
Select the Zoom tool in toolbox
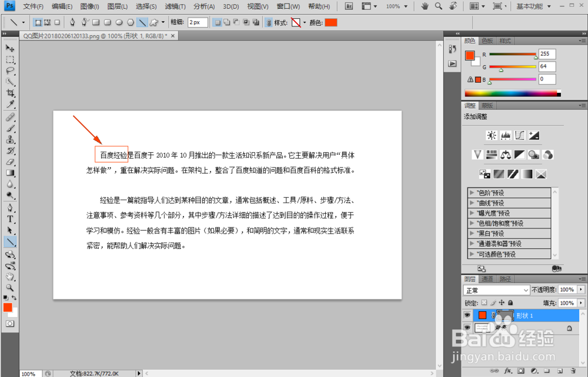(x=10, y=288)
